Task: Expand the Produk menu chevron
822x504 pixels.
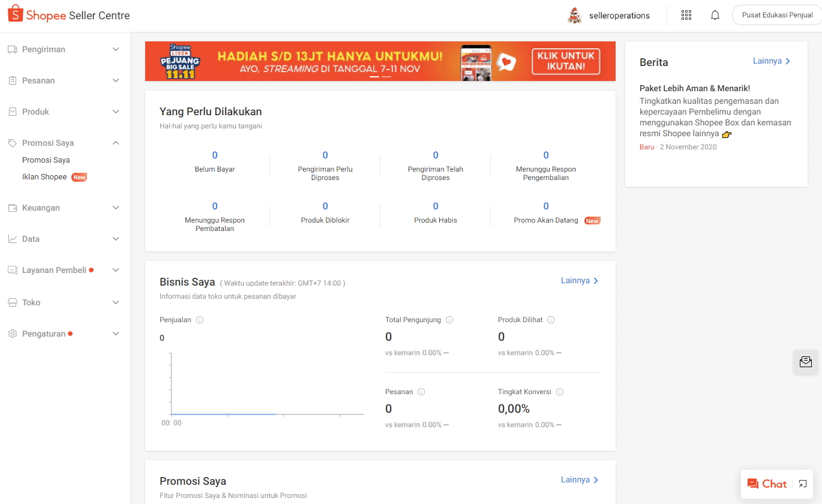Action: coord(116,112)
